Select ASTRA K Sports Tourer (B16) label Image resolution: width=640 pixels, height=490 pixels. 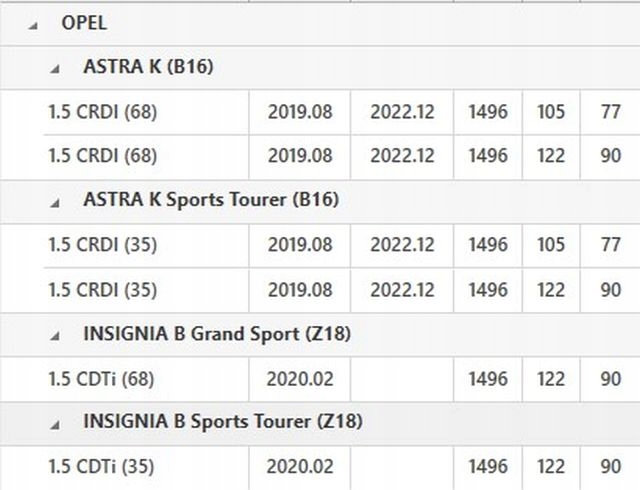211,200
